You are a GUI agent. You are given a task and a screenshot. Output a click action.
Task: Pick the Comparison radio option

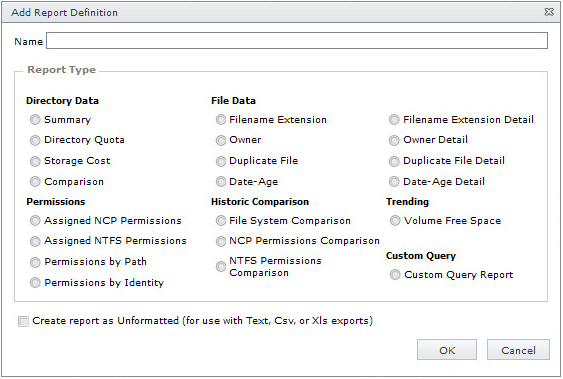[x=35, y=182]
